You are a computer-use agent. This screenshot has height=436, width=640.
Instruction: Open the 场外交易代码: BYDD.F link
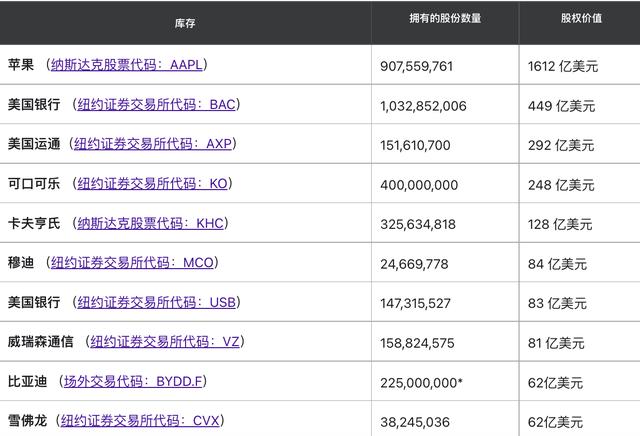(x=133, y=381)
